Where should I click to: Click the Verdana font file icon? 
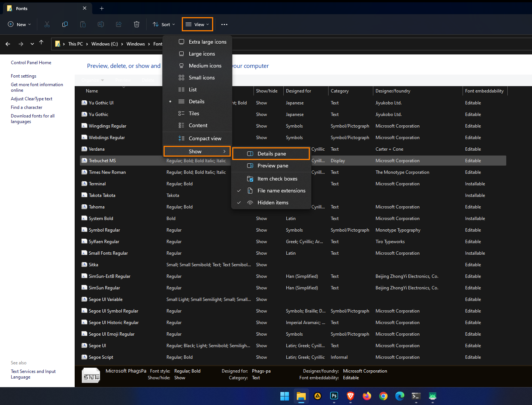[x=84, y=149]
